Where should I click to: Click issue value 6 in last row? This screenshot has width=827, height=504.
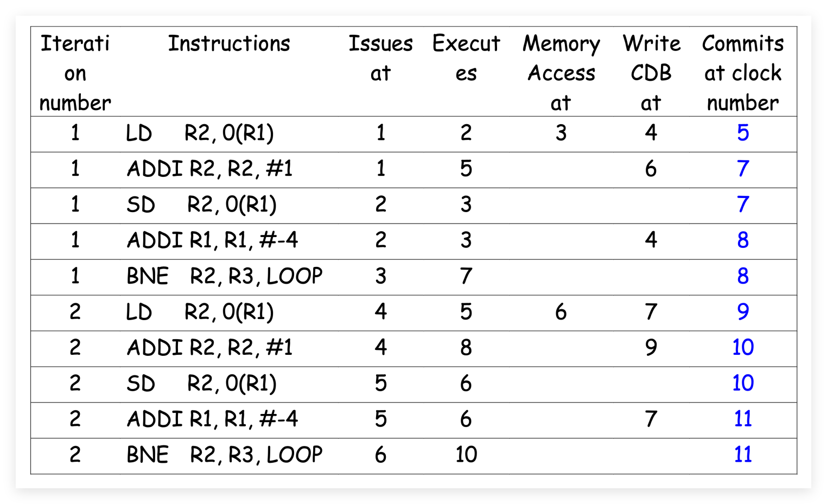[380, 455]
